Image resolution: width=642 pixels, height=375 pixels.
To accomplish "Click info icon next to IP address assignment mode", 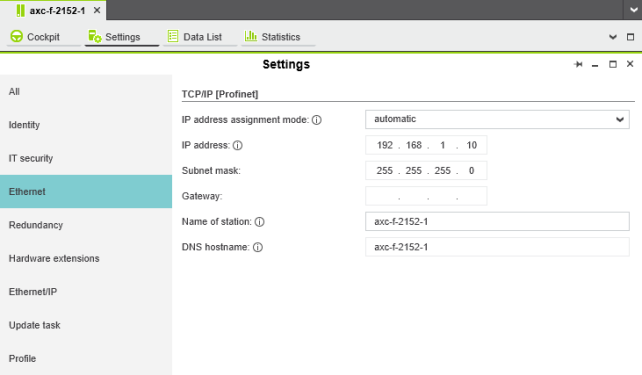I will (316, 120).
